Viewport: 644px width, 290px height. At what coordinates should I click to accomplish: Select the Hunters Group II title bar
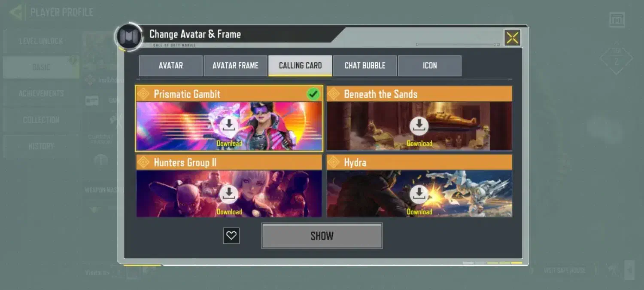(229, 162)
